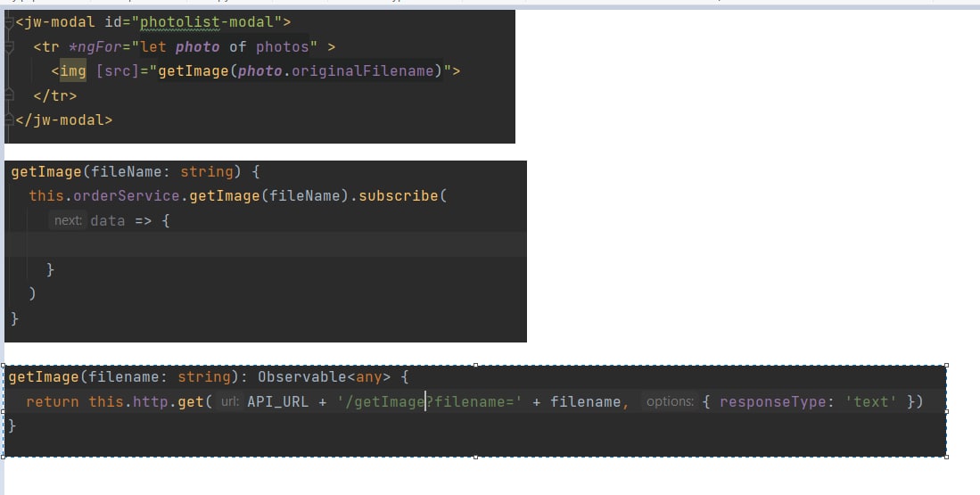Image resolution: width=980 pixels, height=495 pixels.
Task: Click the "photos" word in ngFor
Action: [x=283, y=47]
